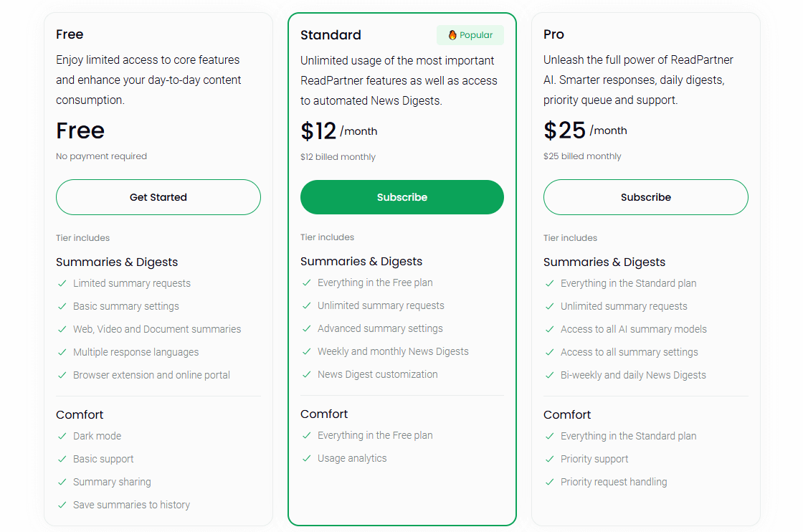The height and width of the screenshot is (532, 803).
Task: Click checkmark beside News Digest customization
Action: (307, 374)
